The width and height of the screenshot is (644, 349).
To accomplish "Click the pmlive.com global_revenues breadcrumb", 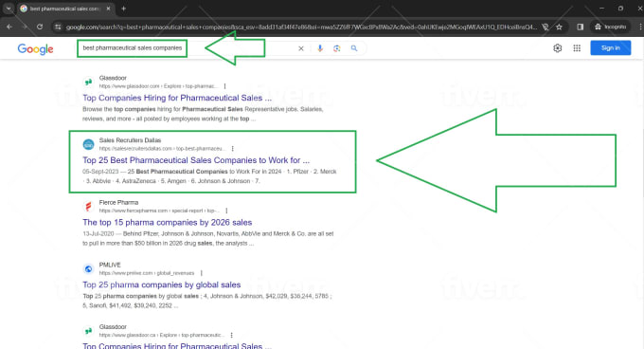I will (147, 273).
